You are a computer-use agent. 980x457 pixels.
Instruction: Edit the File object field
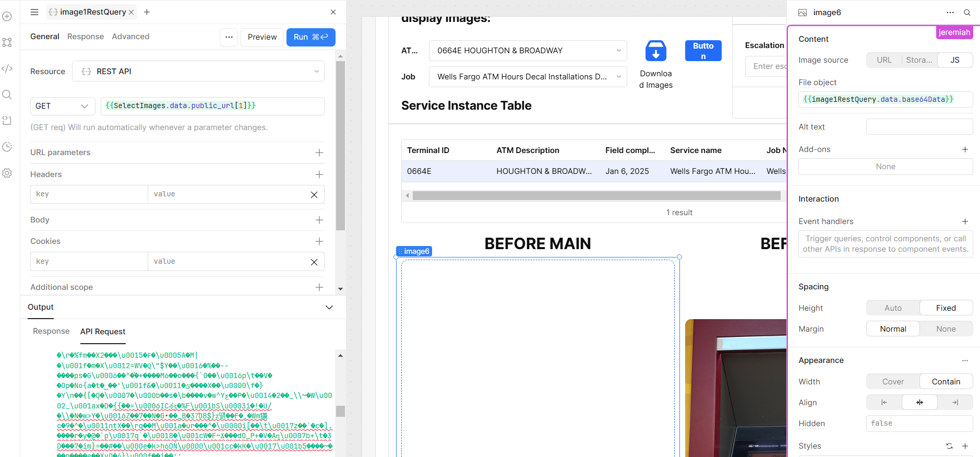tap(886, 99)
